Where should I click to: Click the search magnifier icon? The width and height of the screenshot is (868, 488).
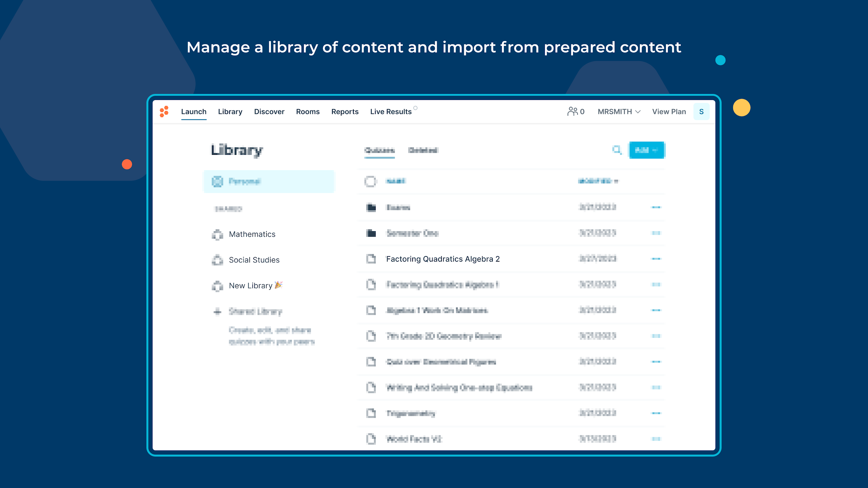[x=617, y=150]
